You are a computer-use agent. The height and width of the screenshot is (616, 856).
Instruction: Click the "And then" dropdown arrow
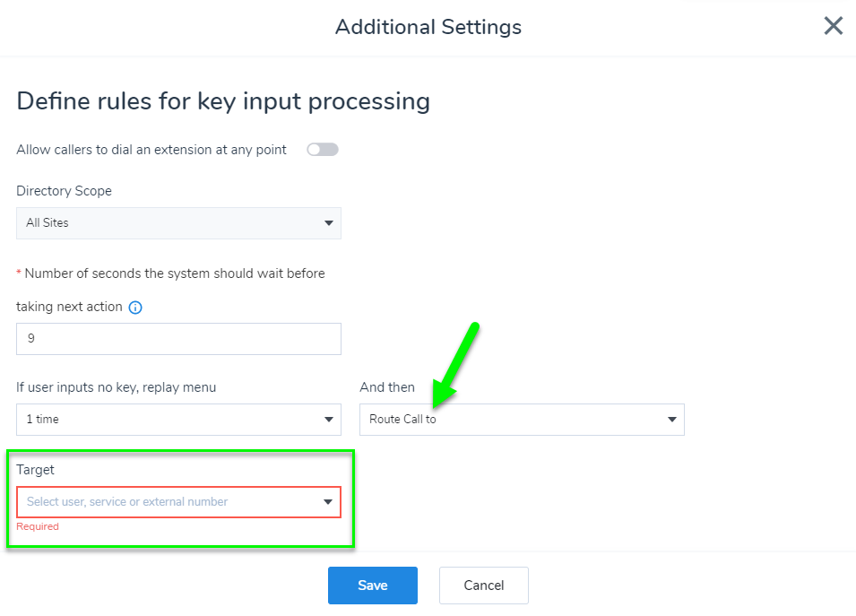[x=672, y=420]
